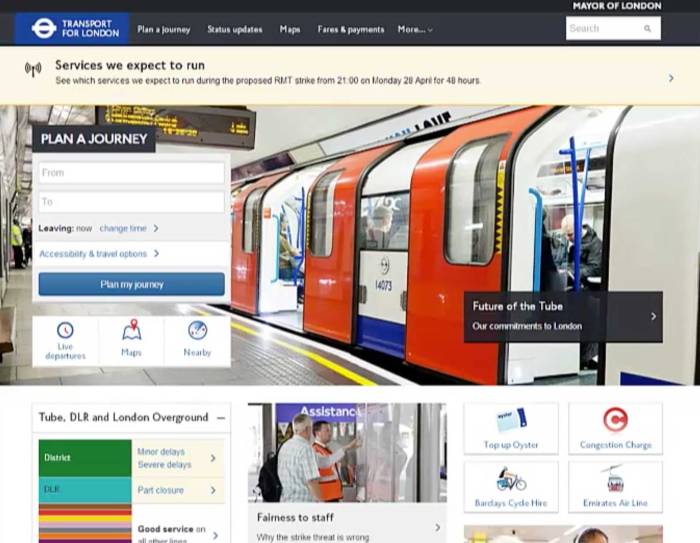This screenshot has width=700, height=543.
Task: Click the Transport for London roundel logo
Action: point(43,29)
